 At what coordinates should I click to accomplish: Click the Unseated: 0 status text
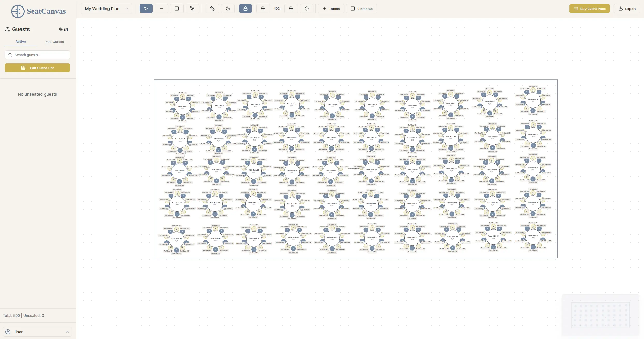(34, 316)
